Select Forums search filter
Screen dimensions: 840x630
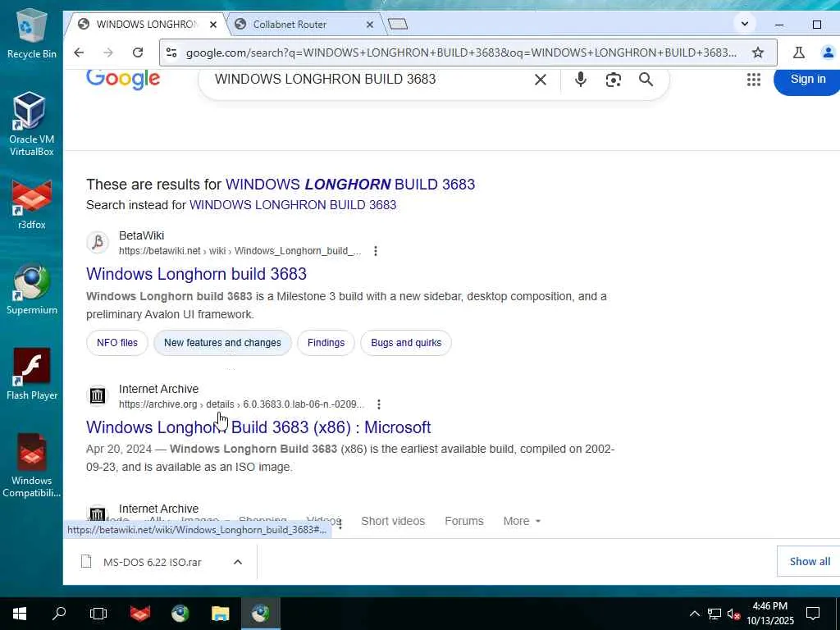click(x=464, y=521)
